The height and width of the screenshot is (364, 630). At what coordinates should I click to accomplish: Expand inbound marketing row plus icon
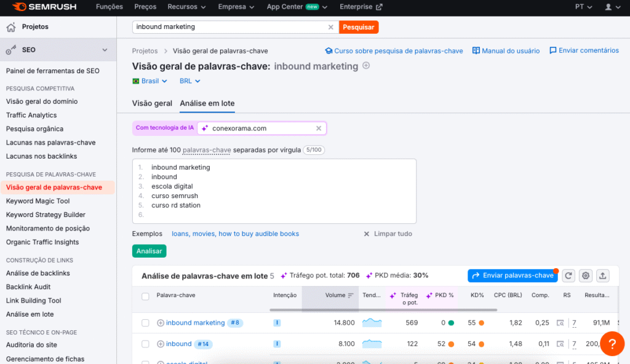click(x=161, y=323)
